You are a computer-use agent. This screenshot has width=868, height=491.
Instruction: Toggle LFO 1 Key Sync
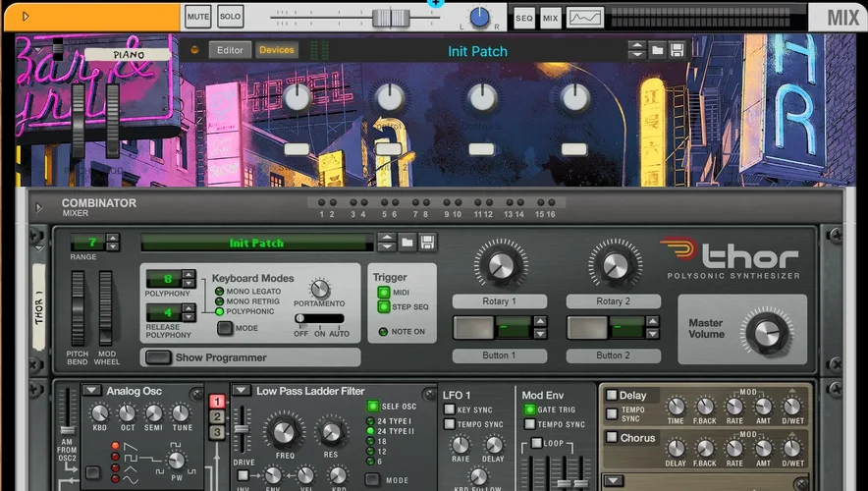(449, 409)
